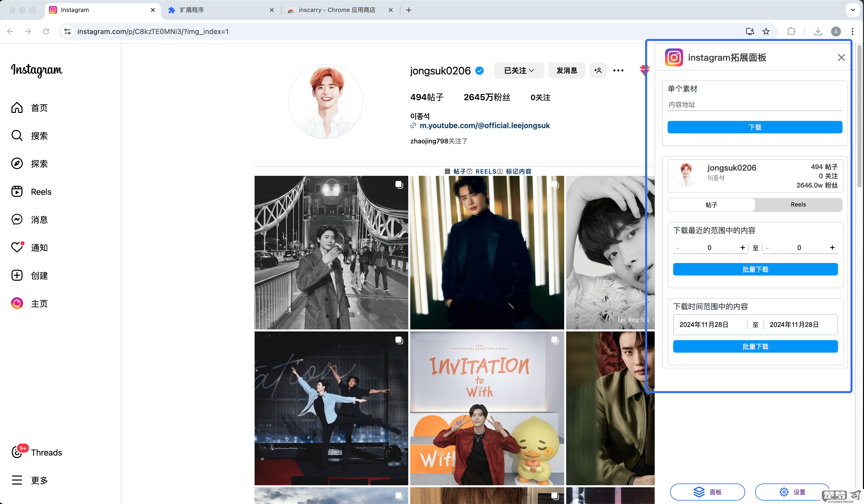The height and width of the screenshot is (504, 864).
Task: Open a new browser tab
Action: (409, 10)
